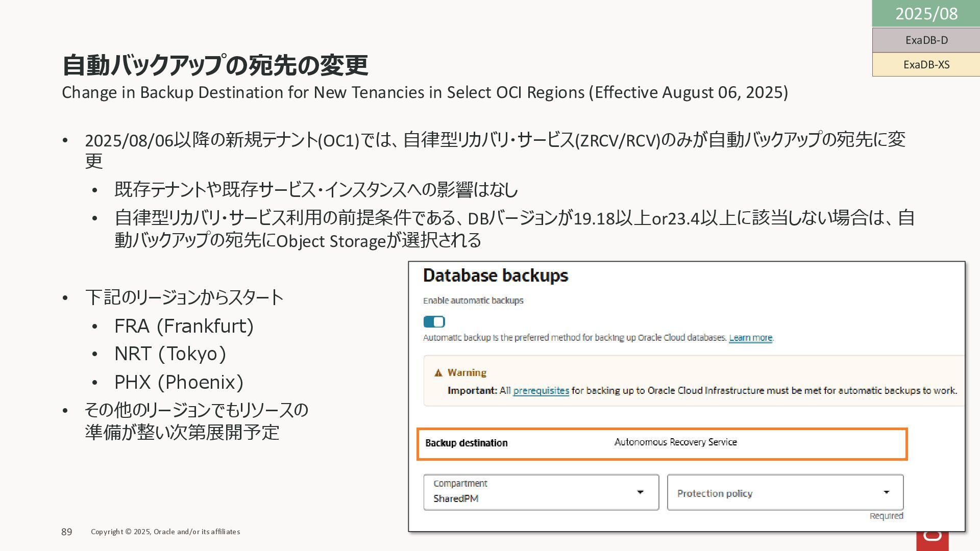
Task: Click 'Important:' text in the warning box
Action: 472,391
